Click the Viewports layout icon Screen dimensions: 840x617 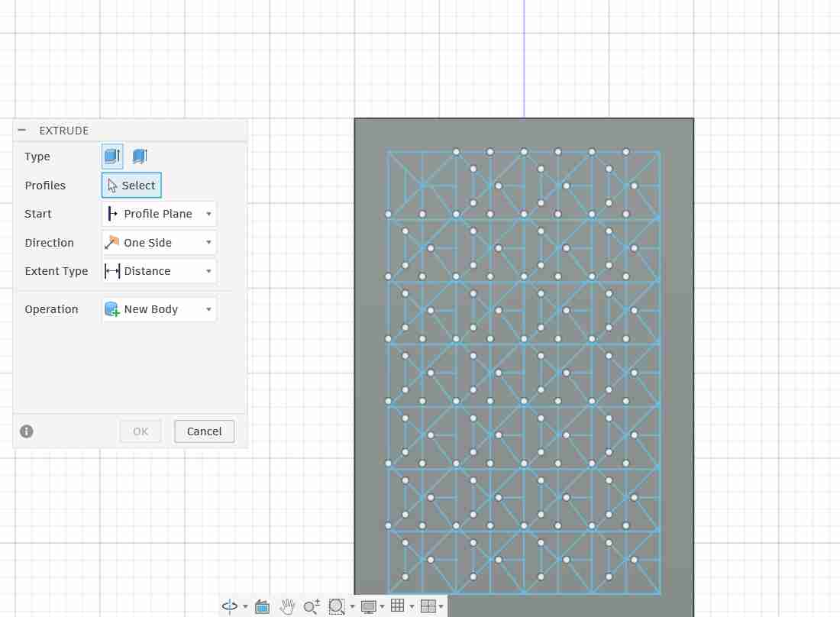pos(428,606)
